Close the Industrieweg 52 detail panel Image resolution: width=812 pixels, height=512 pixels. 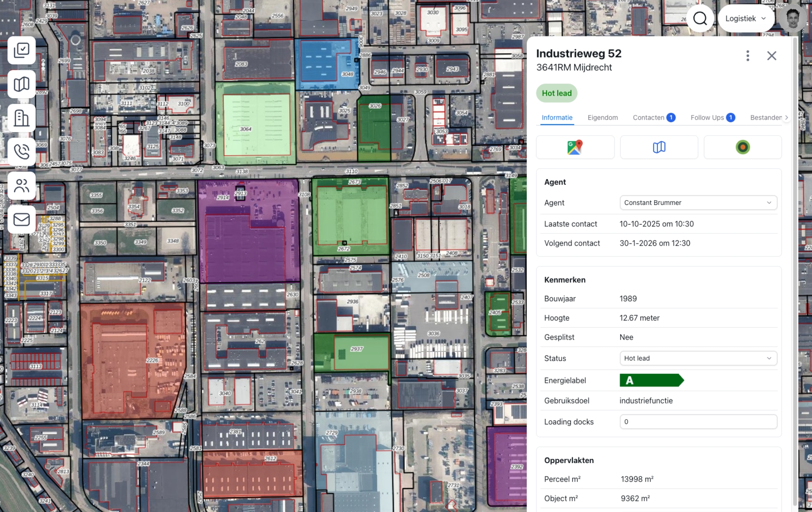[x=772, y=56]
